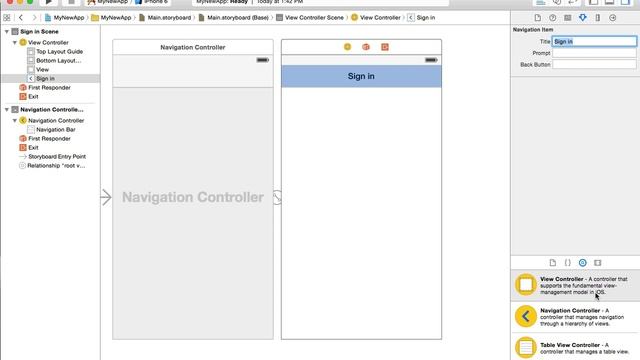Screen dimensions: 640x360
Task: Select Top Layout Guide in outline
Action: pos(55,51)
